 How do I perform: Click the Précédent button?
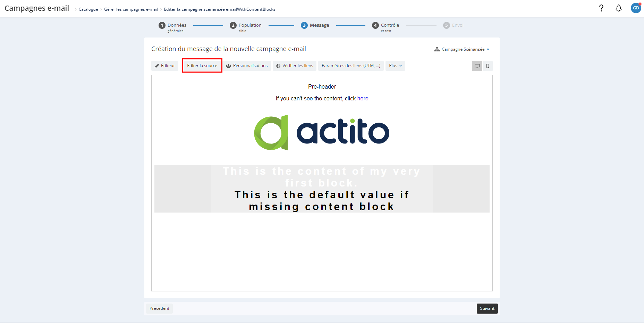pos(159,308)
